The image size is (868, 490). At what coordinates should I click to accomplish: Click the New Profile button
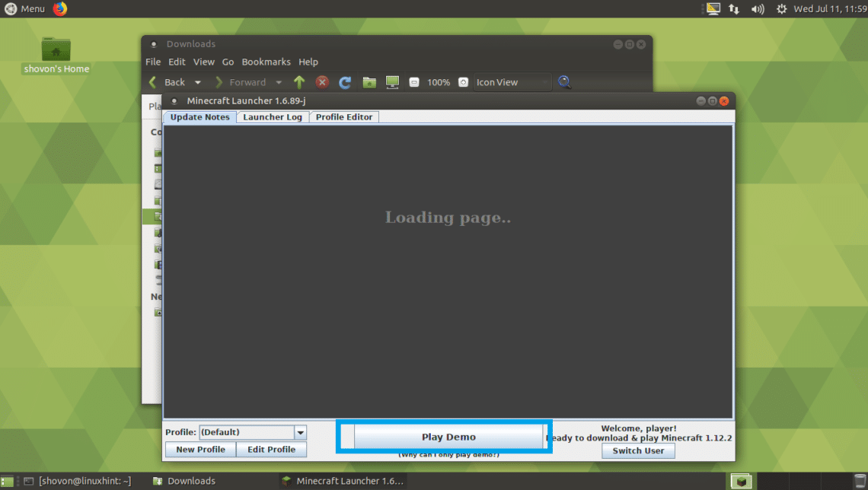(x=200, y=449)
